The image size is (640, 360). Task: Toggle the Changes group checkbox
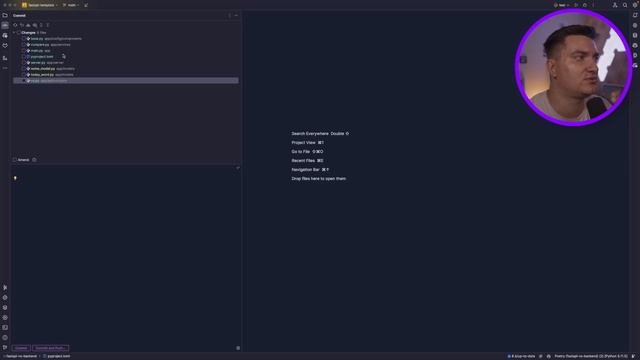(19, 33)
